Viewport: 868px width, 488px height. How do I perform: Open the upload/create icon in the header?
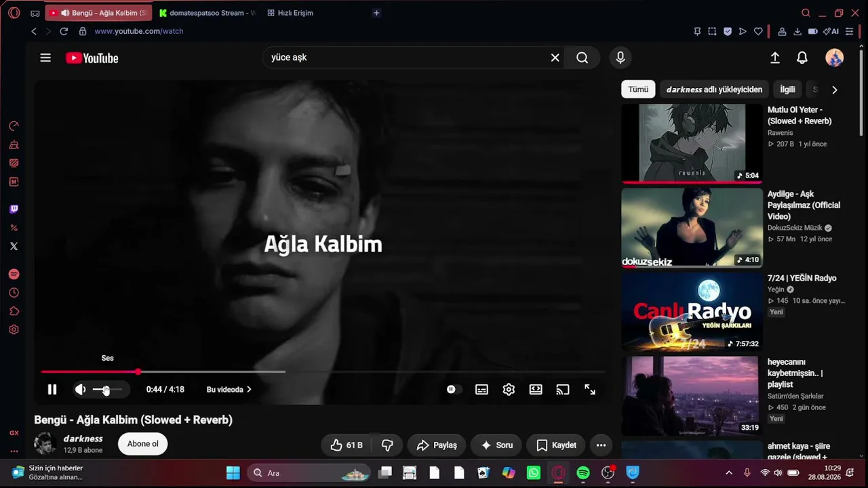775,58
